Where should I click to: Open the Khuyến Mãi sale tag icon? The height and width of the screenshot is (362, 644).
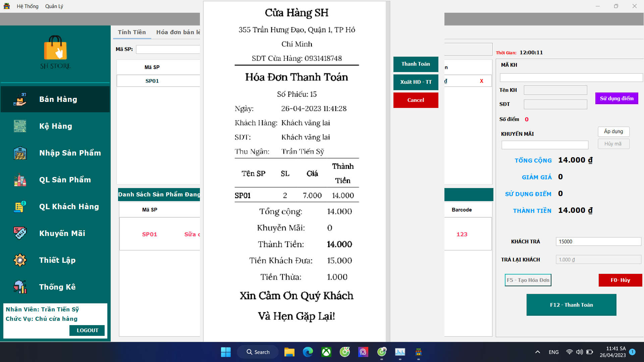click(20, 233)
